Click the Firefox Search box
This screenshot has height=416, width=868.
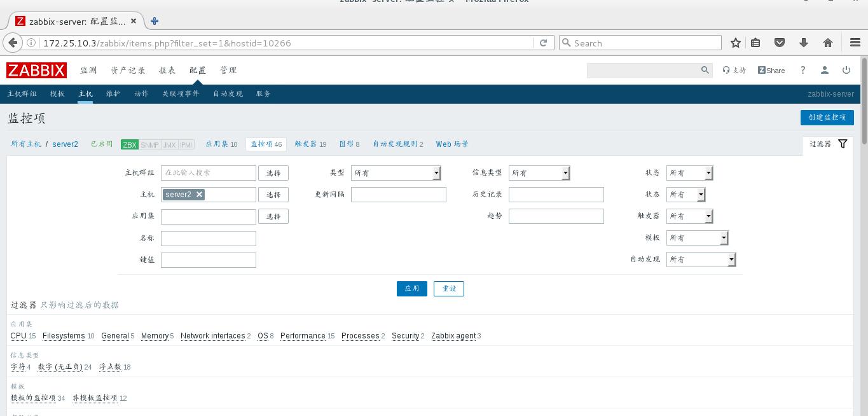coord(640,43)
